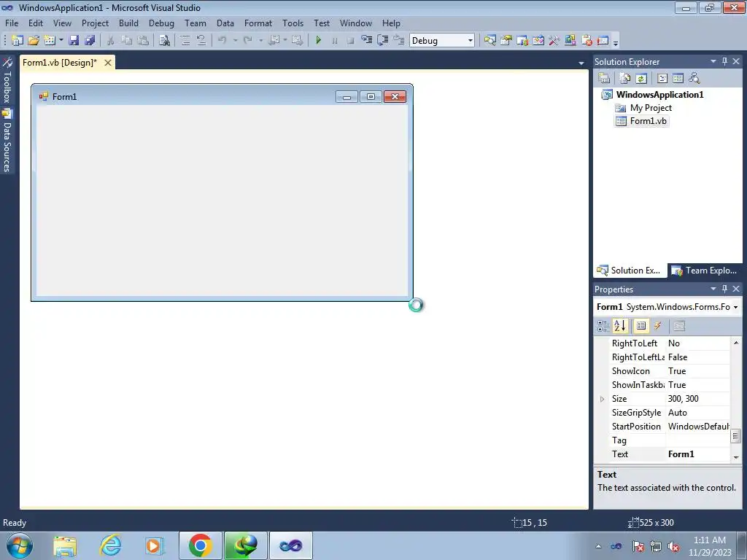
Task: Open the Data Sources side panel
Action: [x=7, y=140]
